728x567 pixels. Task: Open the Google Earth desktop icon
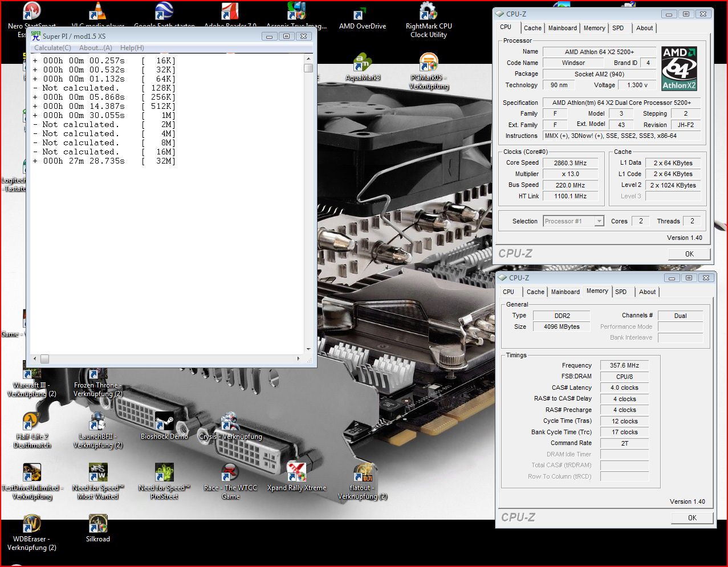pos(164,11)
